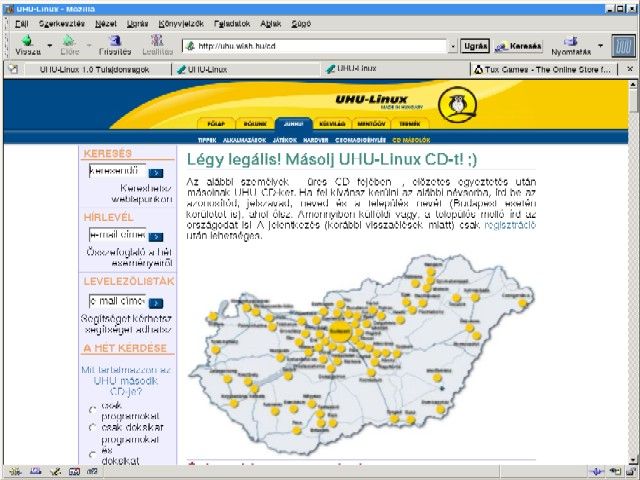This screenshot has height=480, width=640.
Task: Open the Szerkesztés menu
Action: click(62, 24)
